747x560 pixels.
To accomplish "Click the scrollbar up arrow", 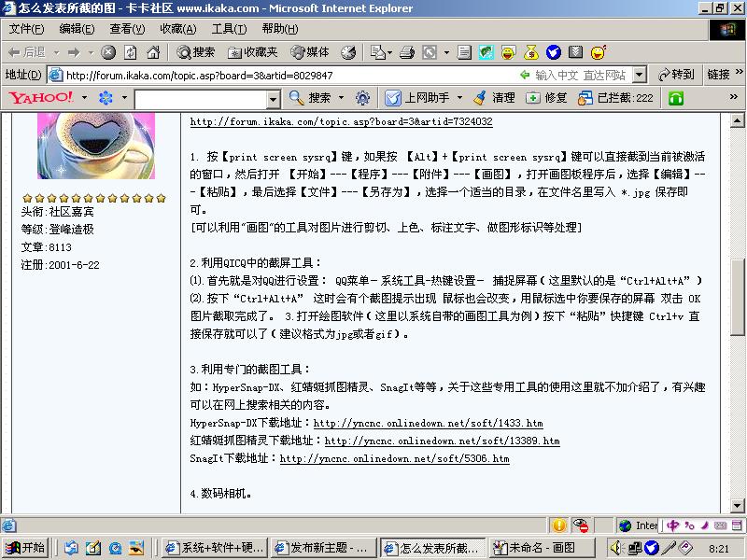I will pos(737,120).
